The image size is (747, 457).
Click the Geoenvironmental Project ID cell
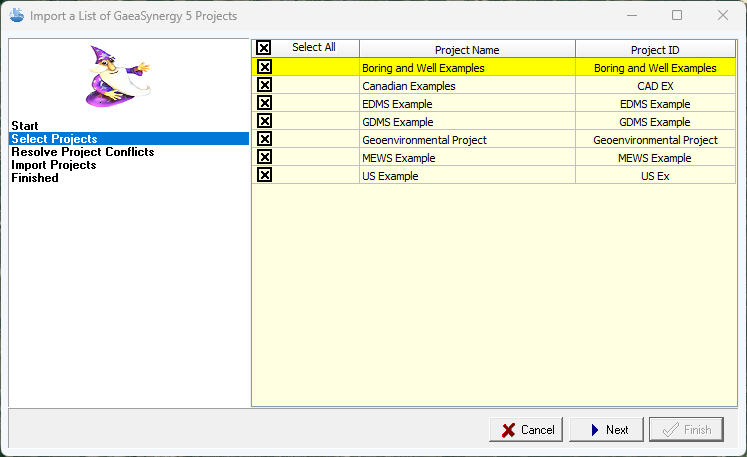(x=655, y=140)
